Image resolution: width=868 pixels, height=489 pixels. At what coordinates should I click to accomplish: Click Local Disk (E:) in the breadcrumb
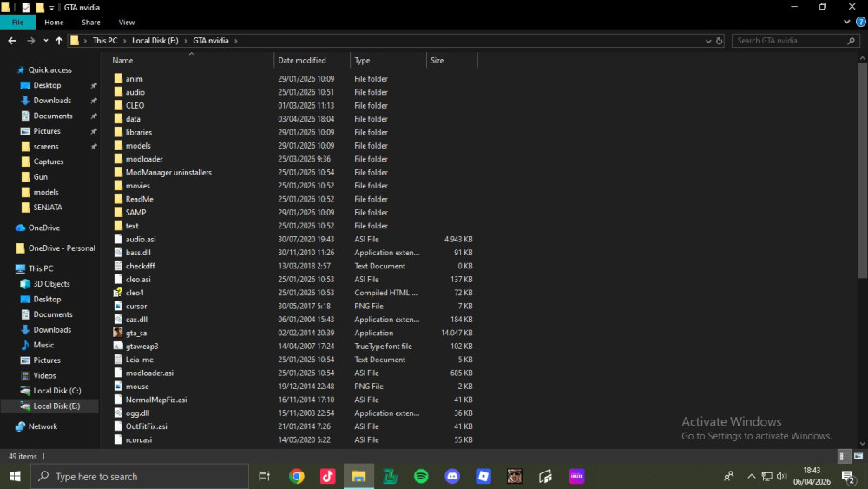tap(155, 41)
